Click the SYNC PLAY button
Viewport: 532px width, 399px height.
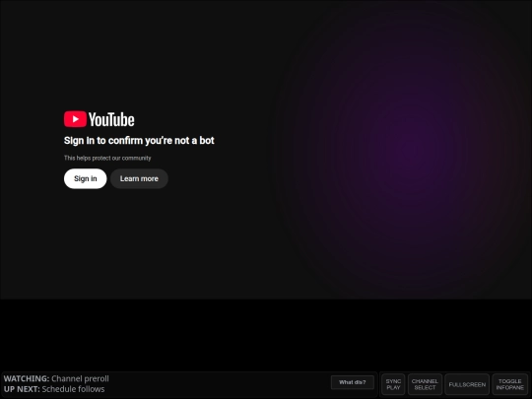[393, 384]
